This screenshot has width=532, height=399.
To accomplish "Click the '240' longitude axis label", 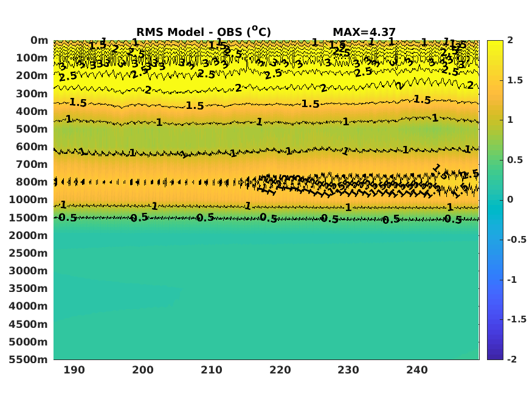I will point(417,370).
